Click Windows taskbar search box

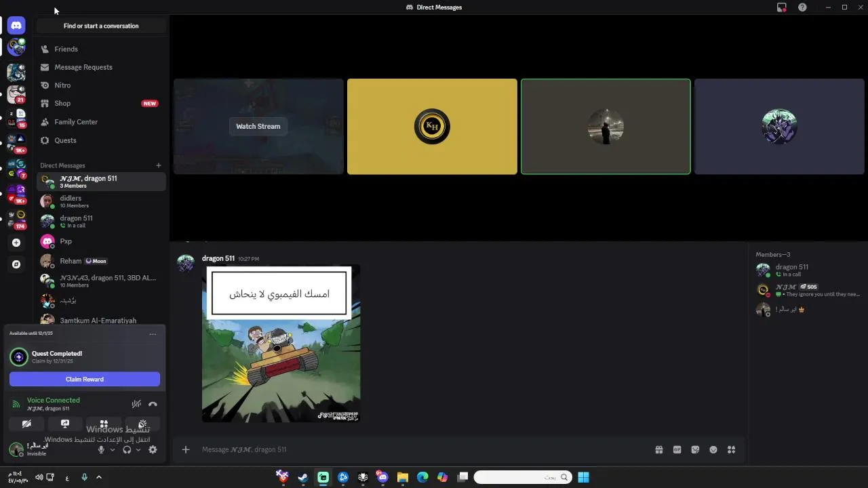[x=522, y=477]
